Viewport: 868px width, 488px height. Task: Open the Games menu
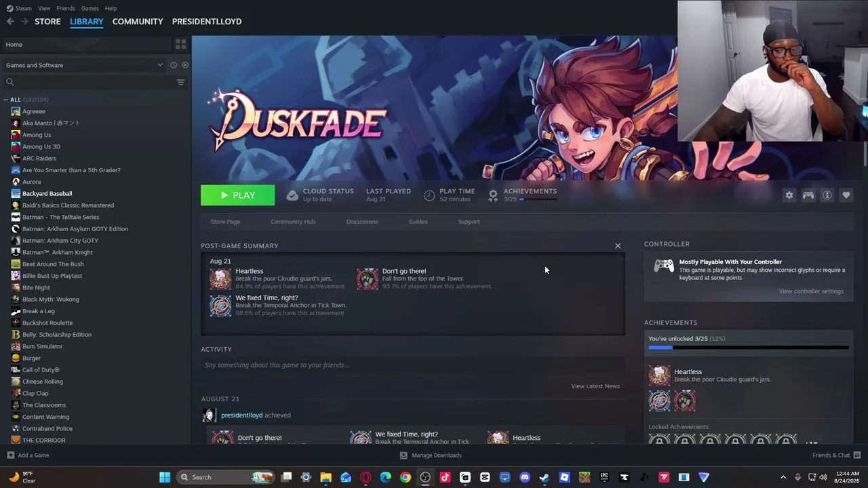[x=90, y=8]
